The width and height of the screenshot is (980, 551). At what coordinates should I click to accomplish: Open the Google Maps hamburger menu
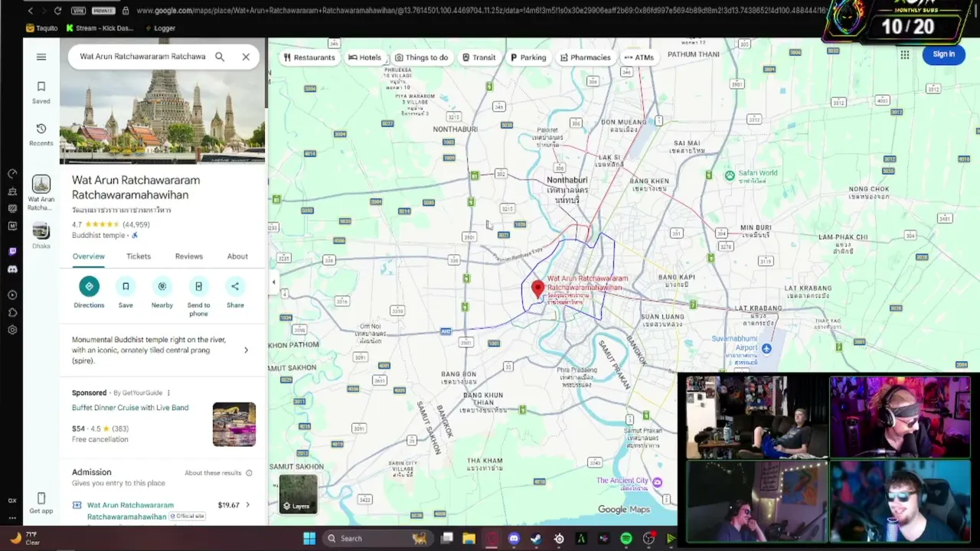click(41, 57)
